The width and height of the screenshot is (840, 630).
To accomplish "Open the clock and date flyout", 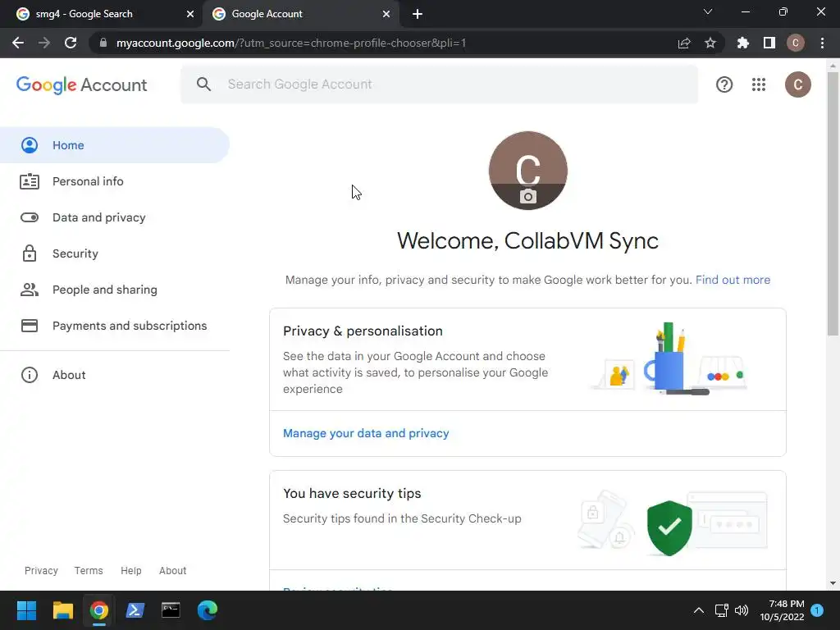I will tap(782, 610).
